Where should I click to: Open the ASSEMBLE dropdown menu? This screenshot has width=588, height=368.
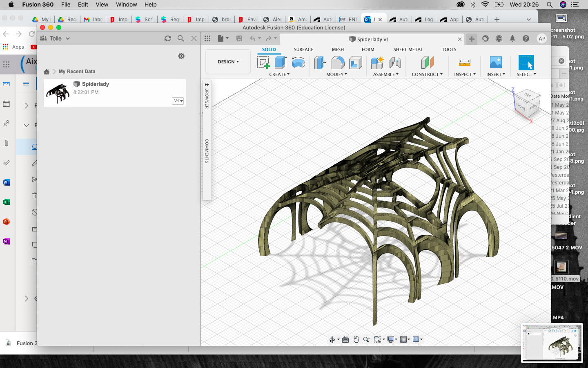(386, 74)
